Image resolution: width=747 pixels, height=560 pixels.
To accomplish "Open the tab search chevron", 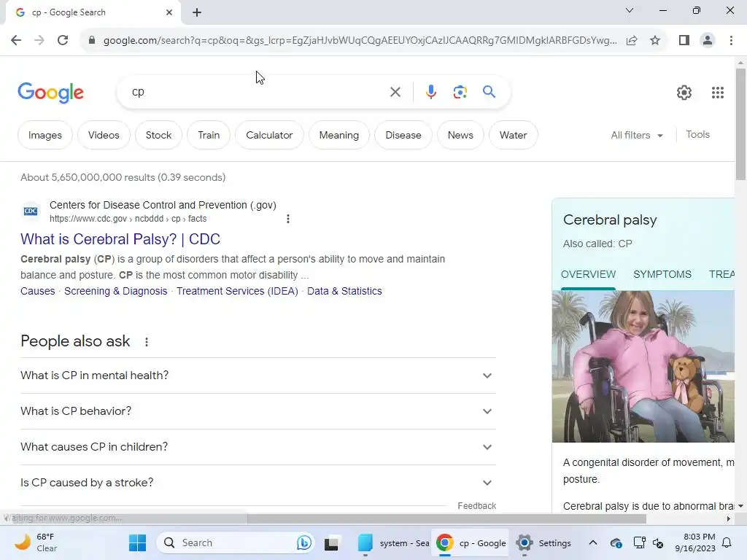I will (x=630, y=10).
